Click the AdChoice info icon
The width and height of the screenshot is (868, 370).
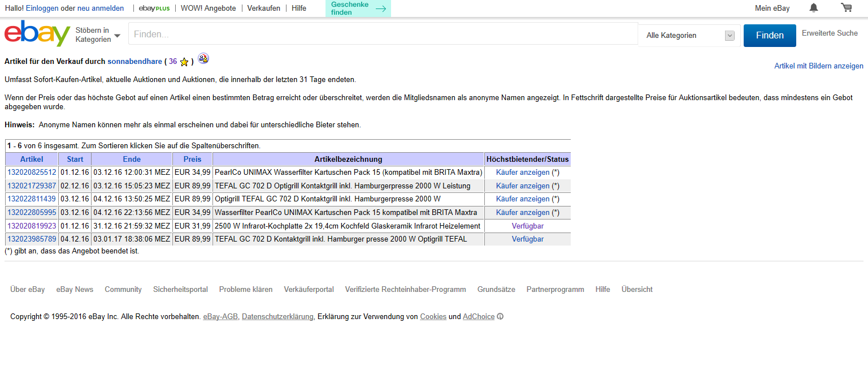tap(500, 317)
